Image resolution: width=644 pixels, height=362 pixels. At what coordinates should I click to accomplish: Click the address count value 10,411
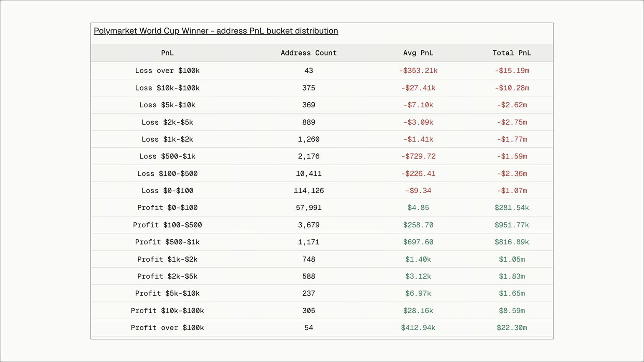click(x=309, y=174)
